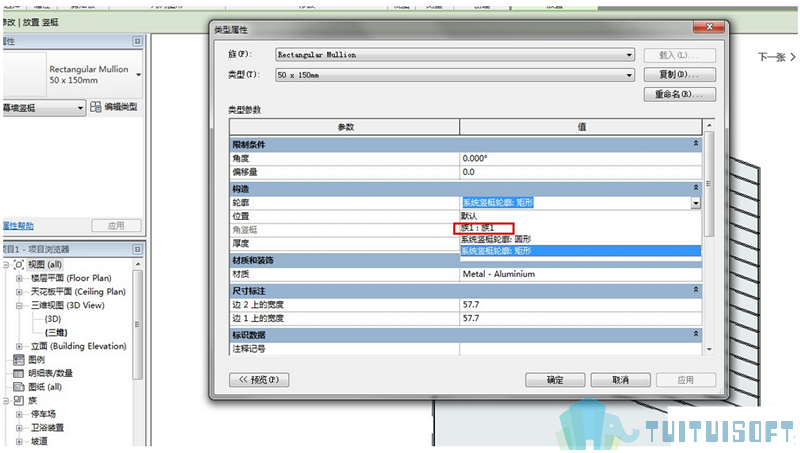
Task: Select 楼层平面 (Floor Plan) tree item
Action: point(71,279)
